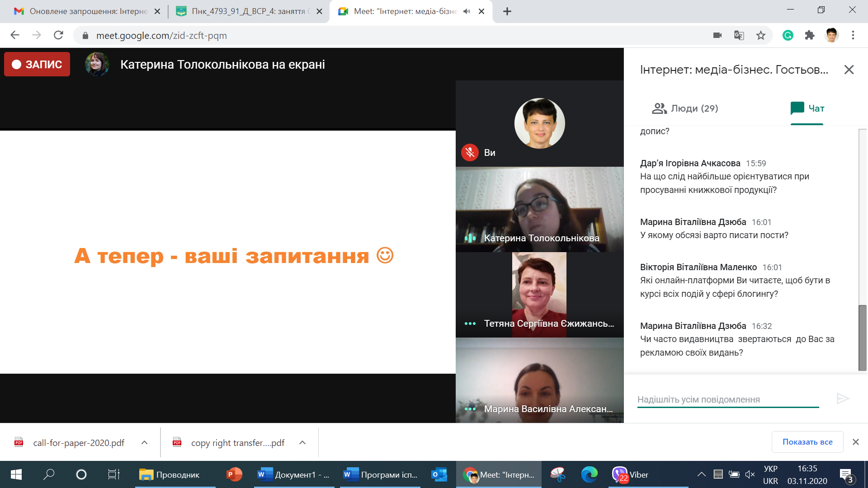Click the red muted microphone icon

point(470,152)
